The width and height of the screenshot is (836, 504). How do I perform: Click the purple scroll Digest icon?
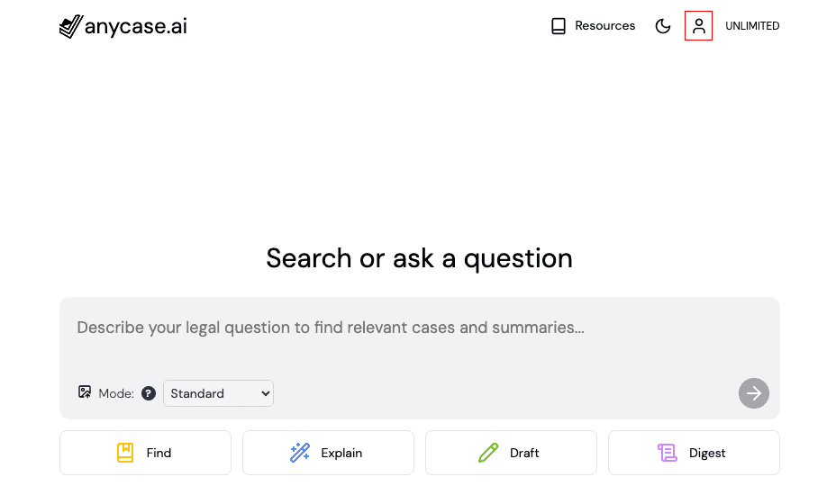coord(667,453)
